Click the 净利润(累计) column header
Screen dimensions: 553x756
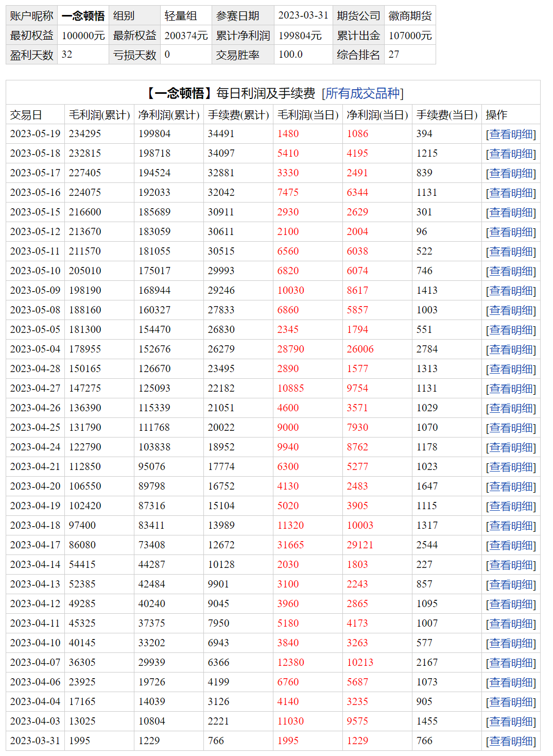(169, 115)
